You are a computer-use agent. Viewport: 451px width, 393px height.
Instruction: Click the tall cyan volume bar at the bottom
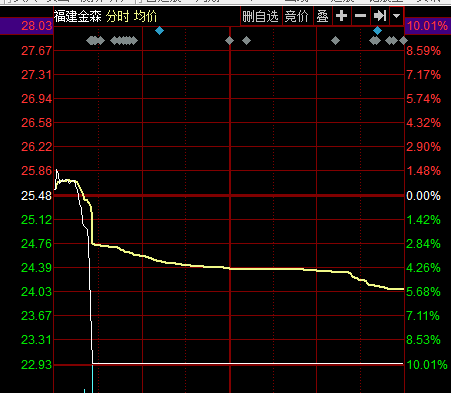pos(92,379)
